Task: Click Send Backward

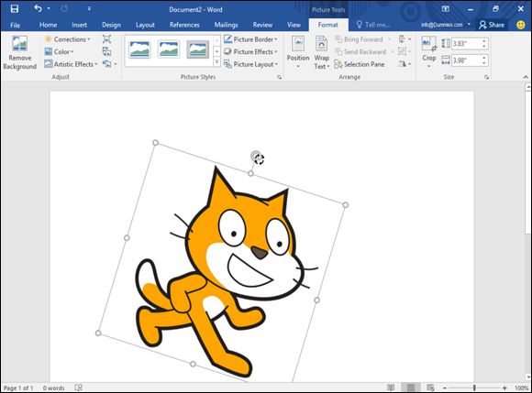Action: point(360,52)
